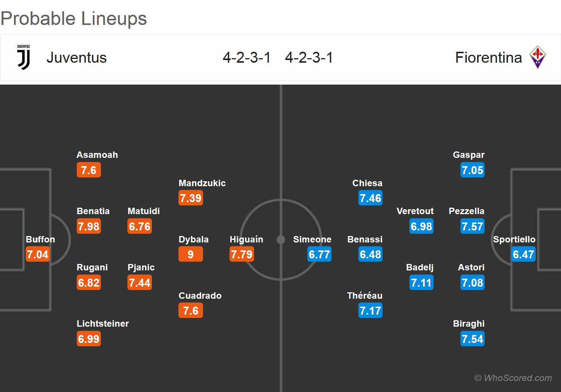Open the Juventus team name link
This screenshot has height=392, width=561.
click(x=76, y=58)
